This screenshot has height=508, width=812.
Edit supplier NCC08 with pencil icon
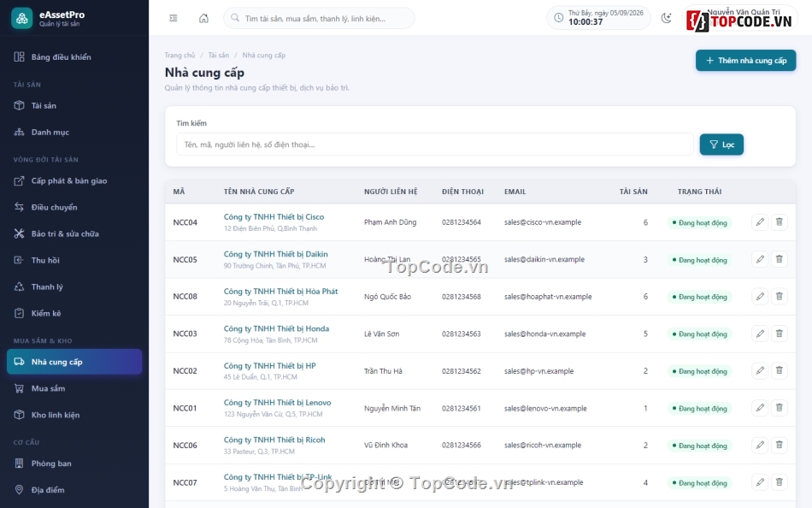point(760,297)
